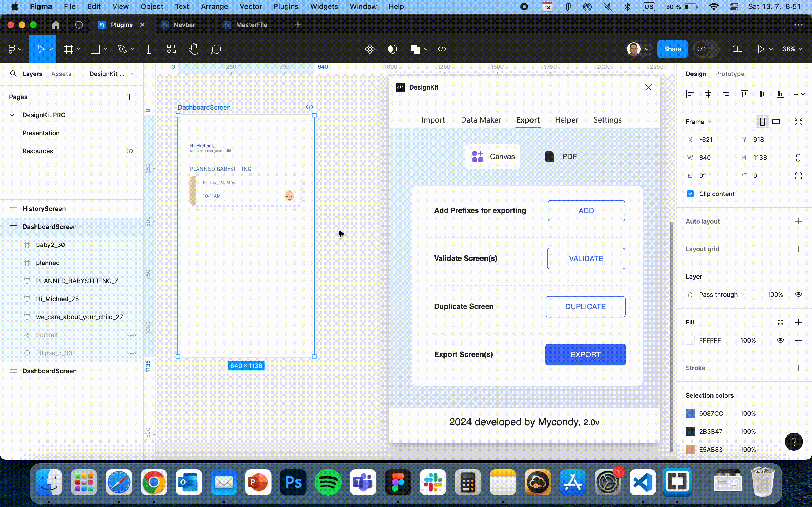This screenshot has width=812, height=507.
Task: Switch to the Data Maker tab
Action: pyautogui.click(x=481, y=120)
